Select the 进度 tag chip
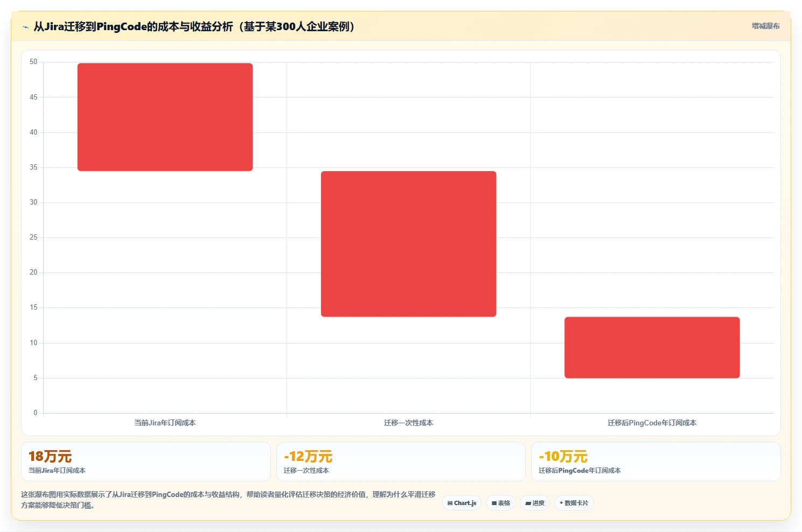 click(534, 503)
